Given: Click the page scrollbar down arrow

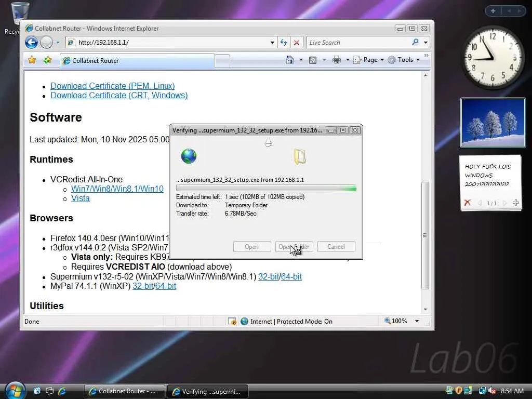Looking at the screenshot, I should coord(425,310).
